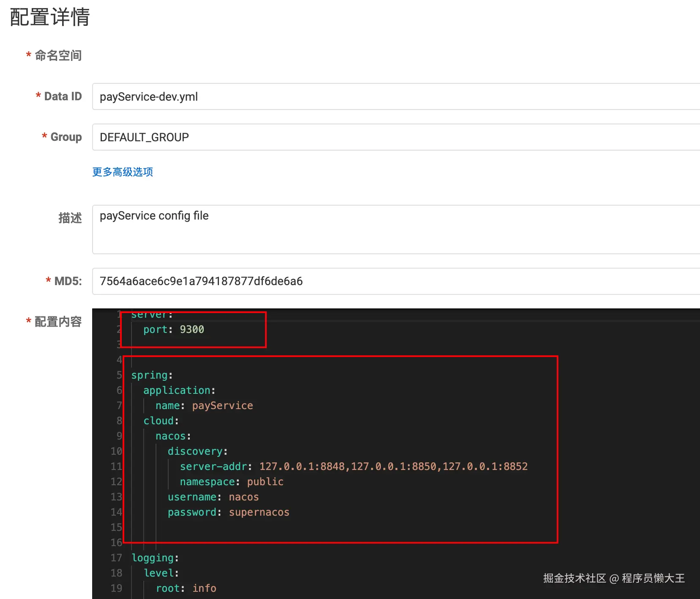Click the cloud: key in the editor
This screenshot has height=599, width=700.
tap(161, 421)
